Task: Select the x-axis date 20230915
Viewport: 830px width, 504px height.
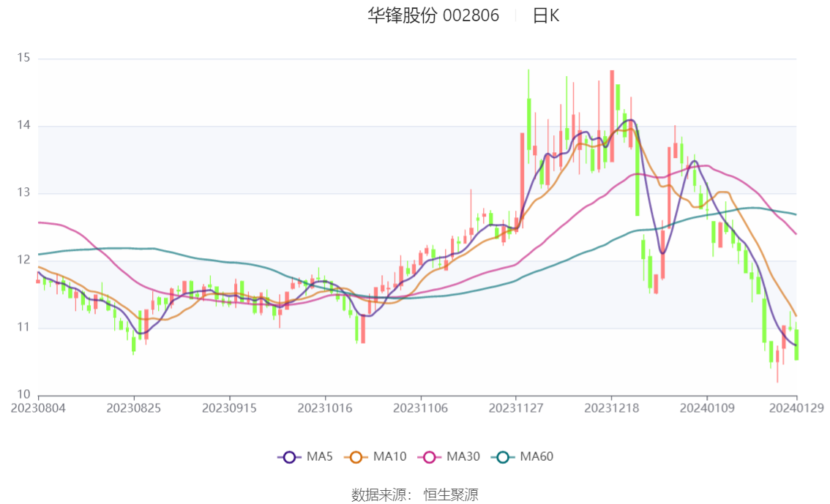Action: pyautogui.click(x=229, y=408)
